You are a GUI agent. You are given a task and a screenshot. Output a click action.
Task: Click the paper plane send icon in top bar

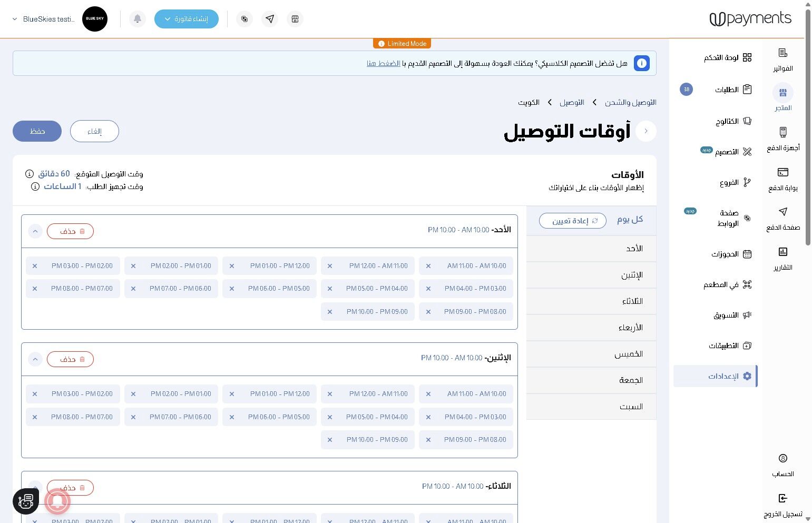(270, 19)
